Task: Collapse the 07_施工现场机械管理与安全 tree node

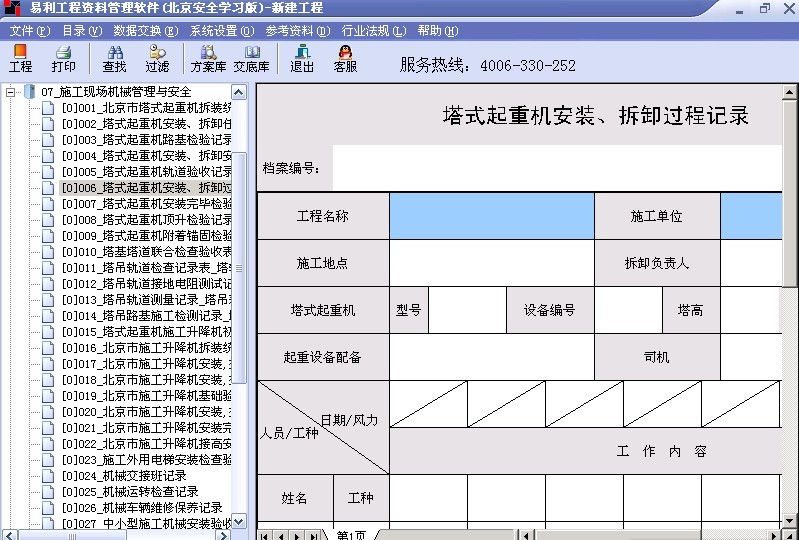Action: point(11,92)
